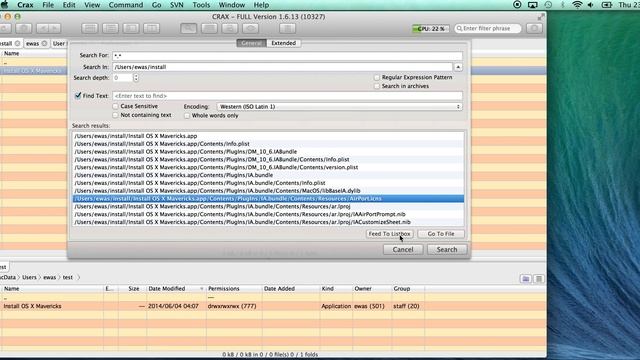This screenshot has width=640, height=360.
Task: Close the install tab with its x icon
Action: [x=17, y=43]
